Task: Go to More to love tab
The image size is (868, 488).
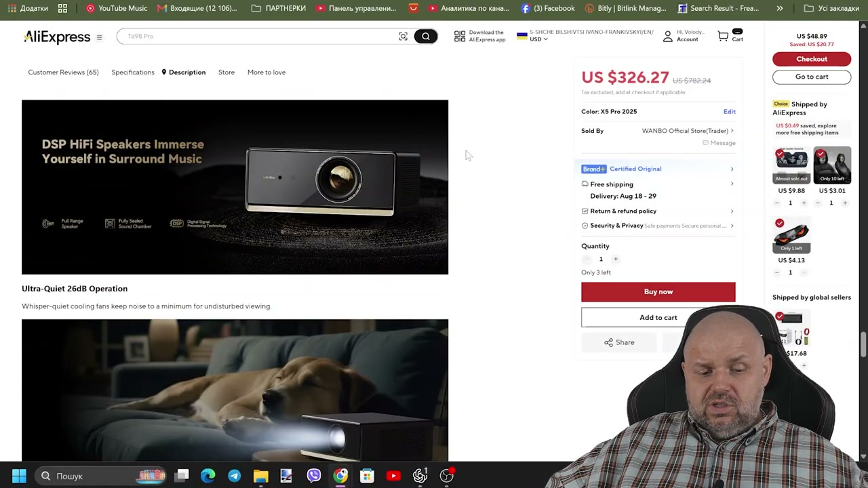Action: click(267, 72)
